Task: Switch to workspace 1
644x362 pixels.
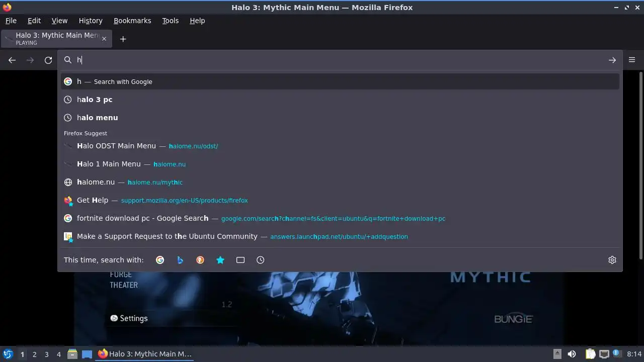Action: pos(22,354)
